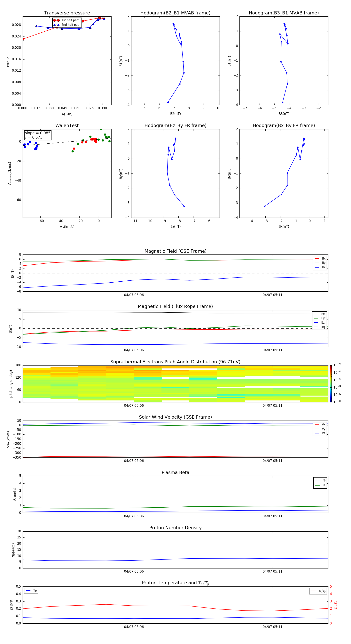Click '04/07 05:11' tick under Plasma Beta panel
Viewport: 351px width, 644px height.
[x=273, y=516]
